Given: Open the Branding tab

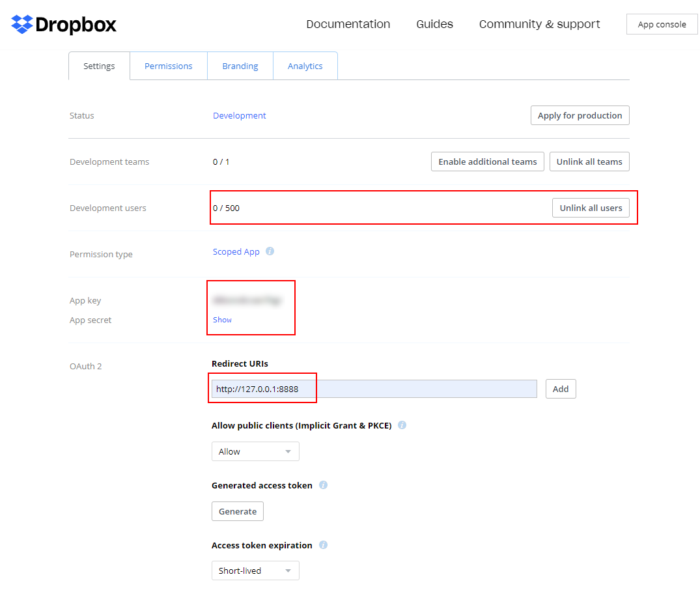Looking at the screenshot, I should (x=240, y=66).
